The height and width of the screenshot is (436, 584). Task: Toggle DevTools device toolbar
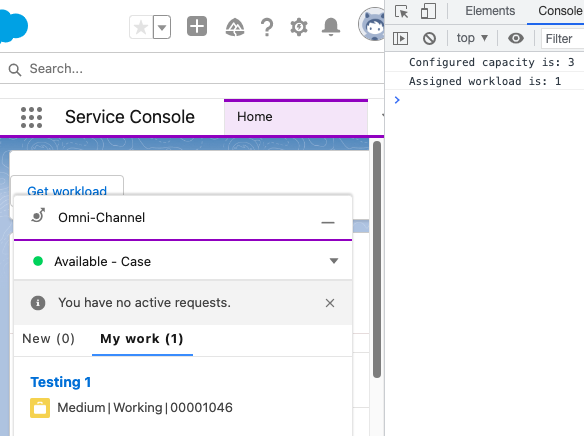point(428,12)
